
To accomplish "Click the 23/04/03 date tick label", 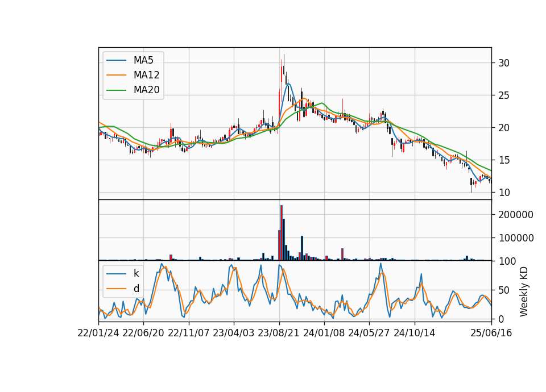I will point(234,333).
